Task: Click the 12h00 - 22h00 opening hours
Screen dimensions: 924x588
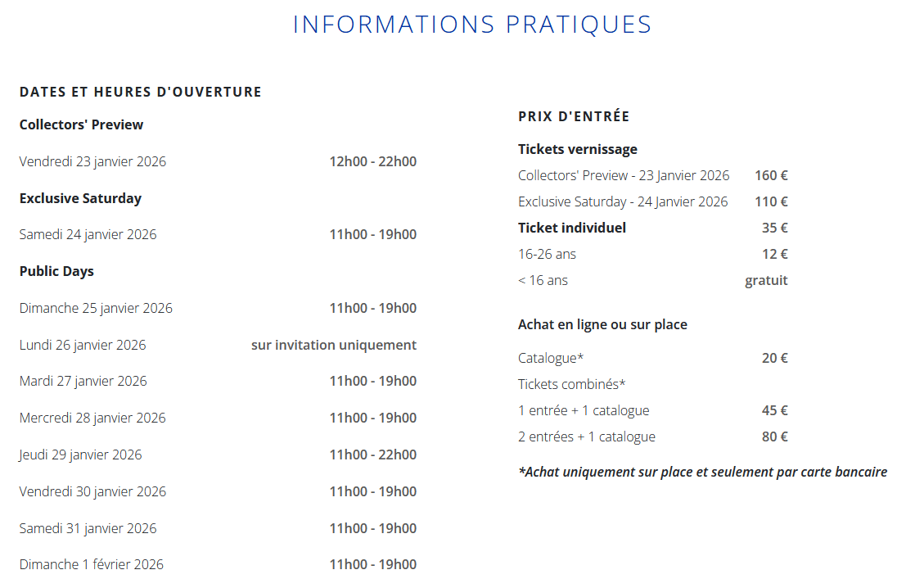Action: [x=372, y=161]
